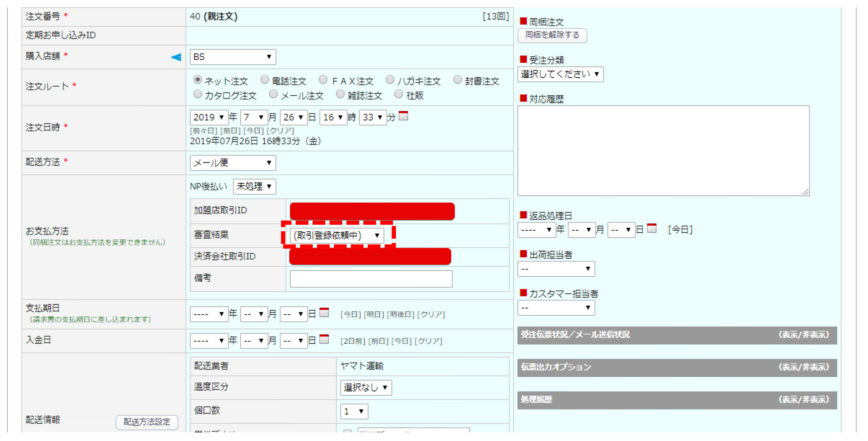
Task: Open the order date calendar icon
Action: pos(403,116)
